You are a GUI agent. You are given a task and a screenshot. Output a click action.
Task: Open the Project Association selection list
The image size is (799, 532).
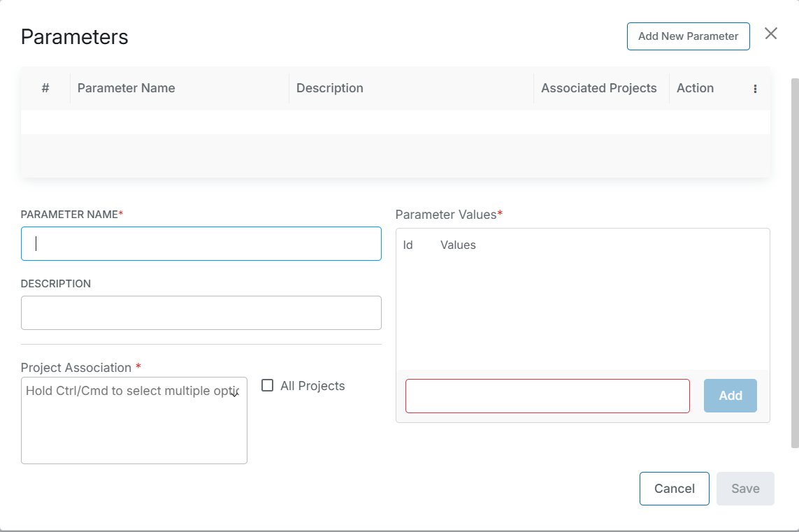tap(126, 426)
